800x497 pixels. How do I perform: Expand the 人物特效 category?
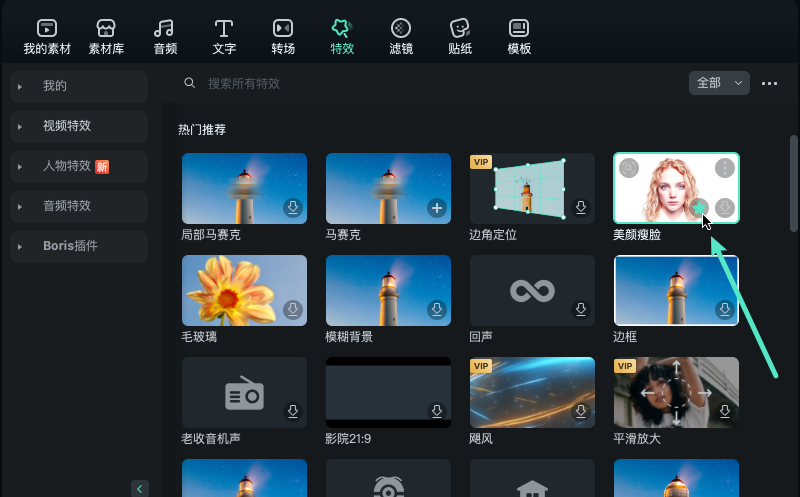[79, 166]
